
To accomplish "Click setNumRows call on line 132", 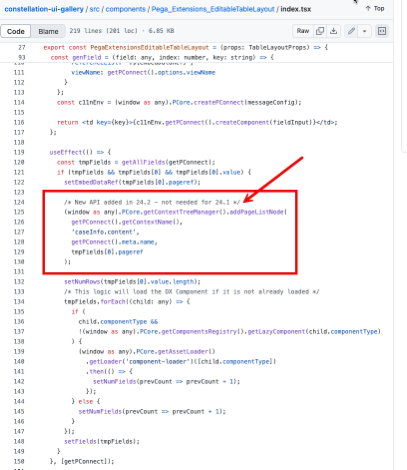I will 82,282.
